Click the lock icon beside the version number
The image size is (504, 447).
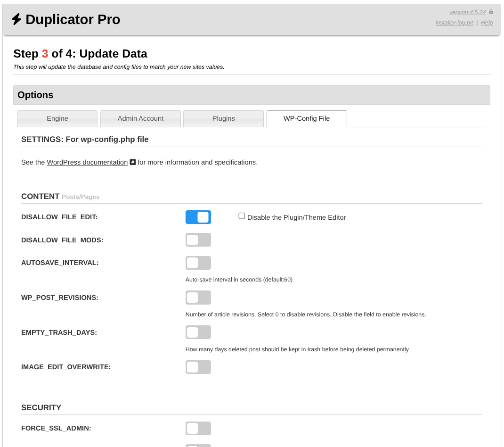(491, 12)
